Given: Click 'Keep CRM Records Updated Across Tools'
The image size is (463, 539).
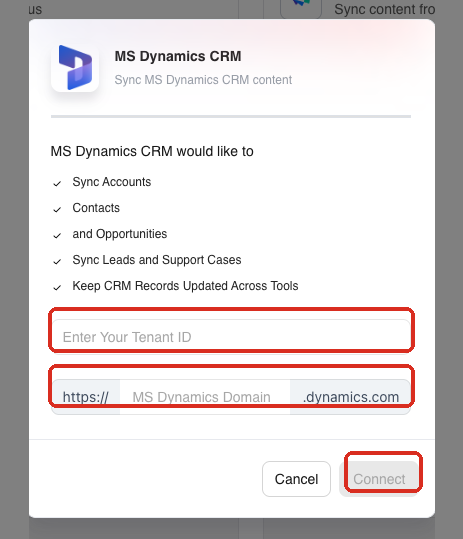Looking at the screenshot, I should pos(185,286).
